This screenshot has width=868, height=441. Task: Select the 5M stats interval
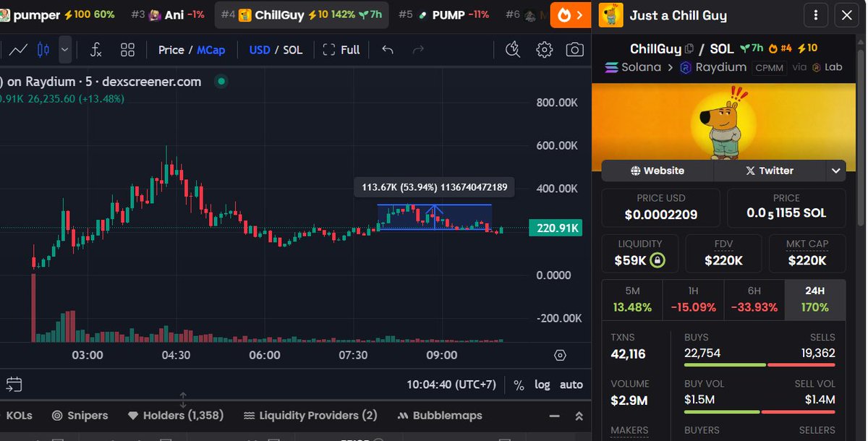[x=632, y=299]
